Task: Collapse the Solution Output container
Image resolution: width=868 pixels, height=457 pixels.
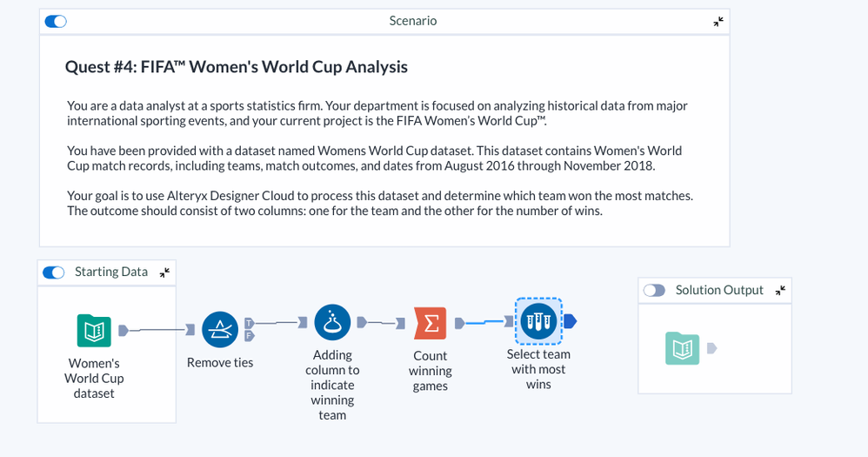Action: 780,290
